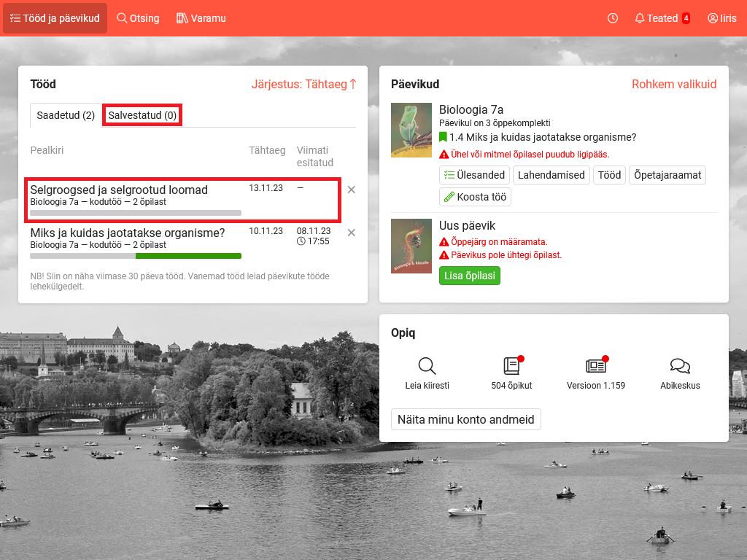Click progress bar of Miks ja kuidas task
The image size is (747, 560).
pos(136,256)
